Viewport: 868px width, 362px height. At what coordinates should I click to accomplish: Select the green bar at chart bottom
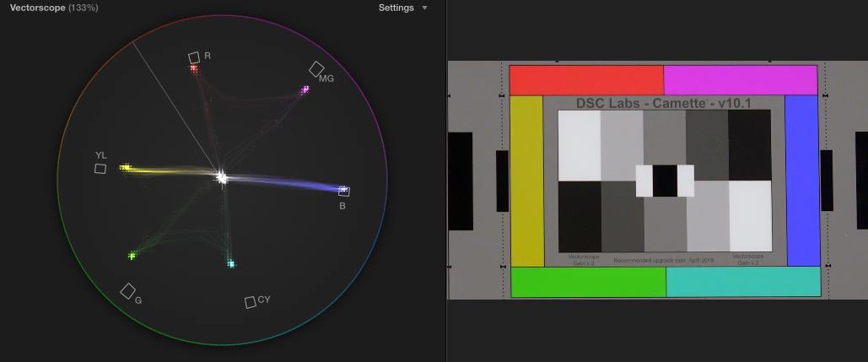point(588,282)
